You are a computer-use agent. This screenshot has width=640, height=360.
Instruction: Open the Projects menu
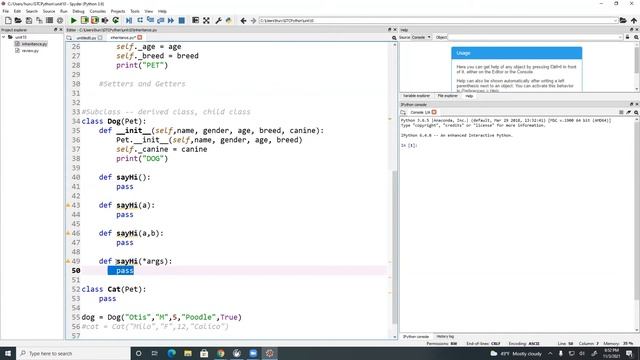(118, 11)
